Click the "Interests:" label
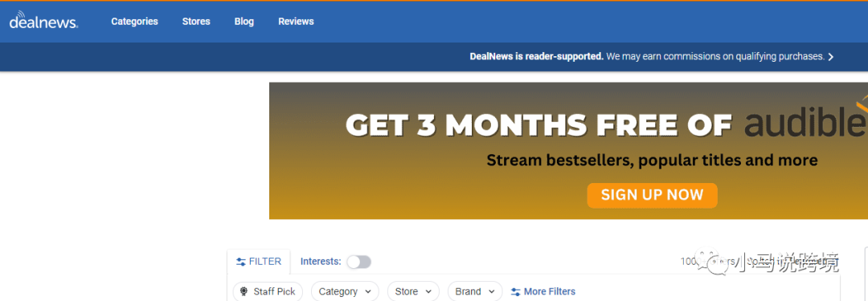Viewport: 868px width, 301px height. coord(321,262)
